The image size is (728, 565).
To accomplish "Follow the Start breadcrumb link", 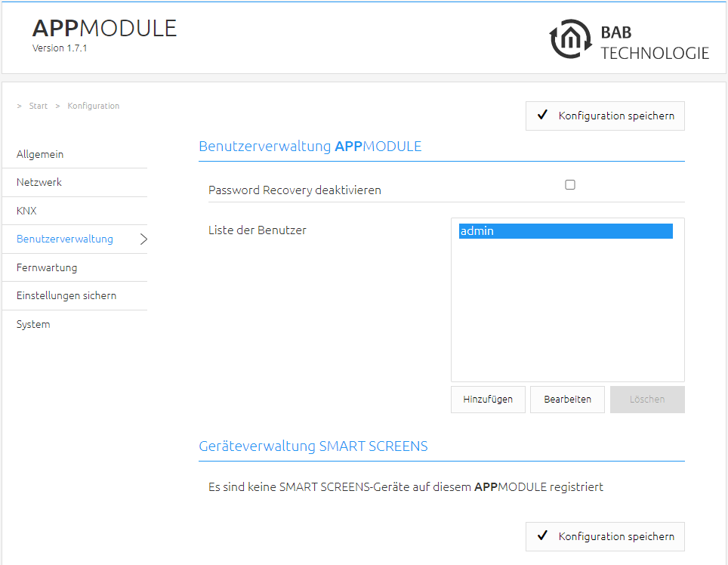I will [x=38, y=106].
